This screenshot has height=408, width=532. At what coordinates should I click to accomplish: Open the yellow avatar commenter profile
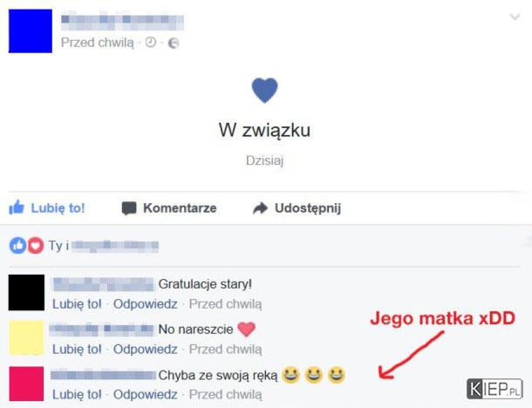point(26,337)
